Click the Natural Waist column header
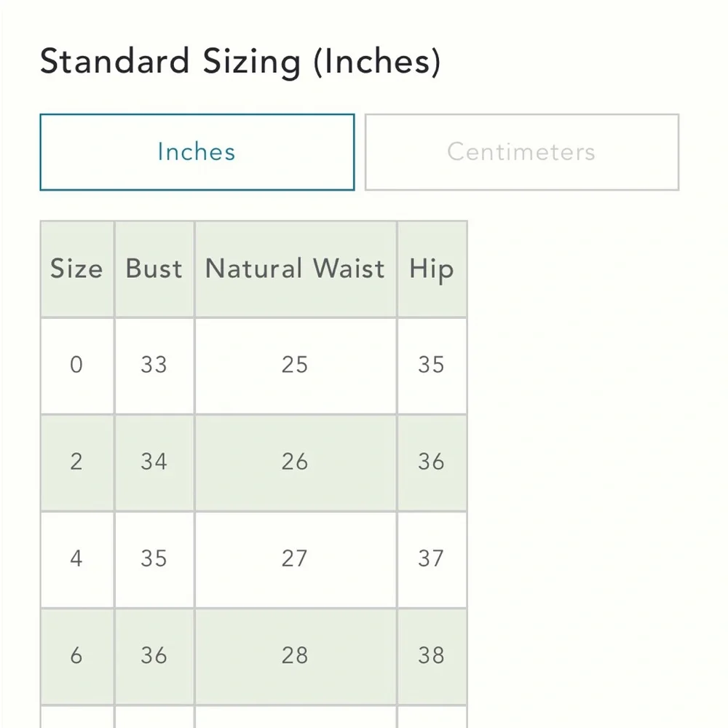The width and height of the screenshot is (728, 728). [295, 269]
